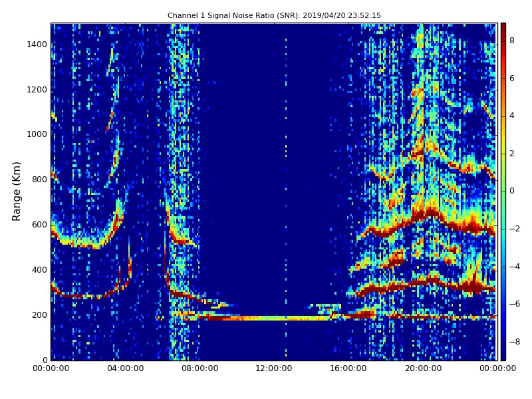The width and height of the screenshot is (532, 399).
Task: Click the 1000 tick label on the range axis
Action: pos(37,134)
